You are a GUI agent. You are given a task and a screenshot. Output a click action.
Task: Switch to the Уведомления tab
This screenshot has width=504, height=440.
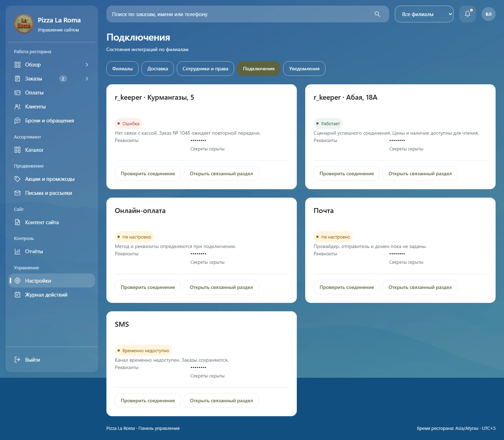(304, 69)
